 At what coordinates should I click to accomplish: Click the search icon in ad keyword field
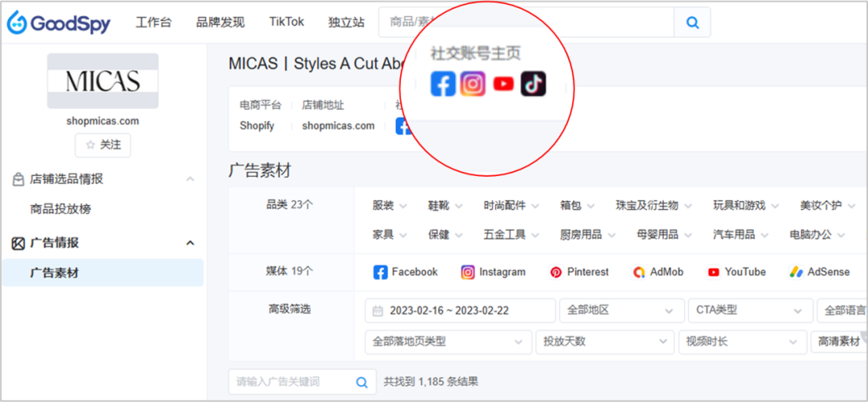[362, 382]
